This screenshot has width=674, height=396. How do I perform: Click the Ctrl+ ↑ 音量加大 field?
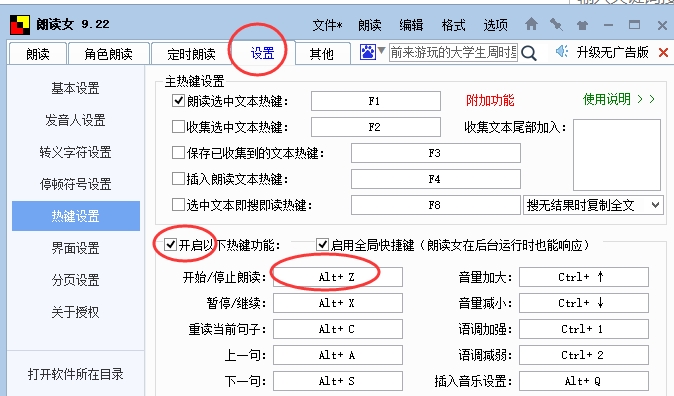(584, 277)
